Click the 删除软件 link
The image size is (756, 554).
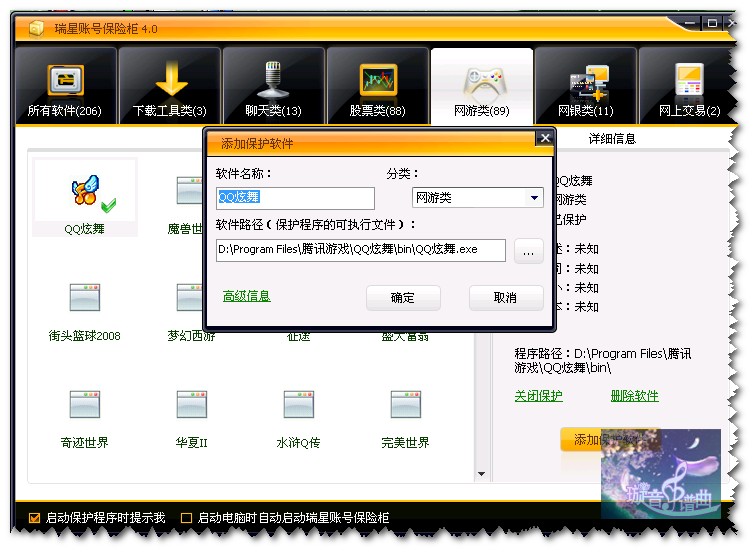pyautogui.click(x=634, y=396)
